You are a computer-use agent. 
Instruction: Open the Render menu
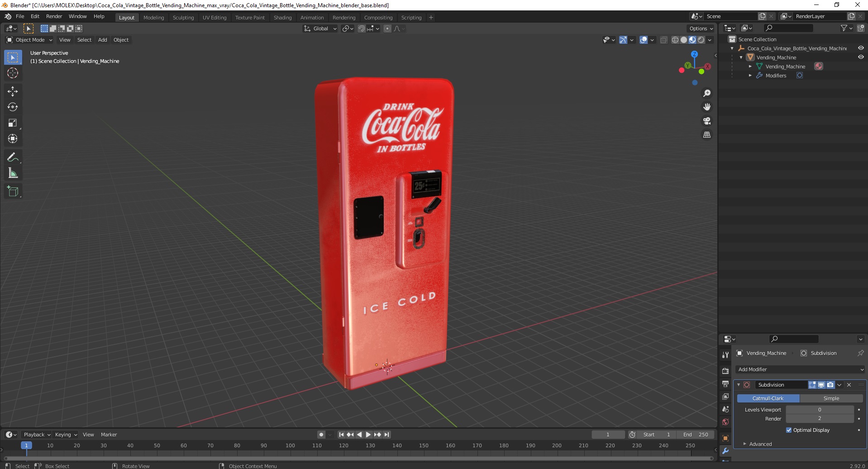54,16
